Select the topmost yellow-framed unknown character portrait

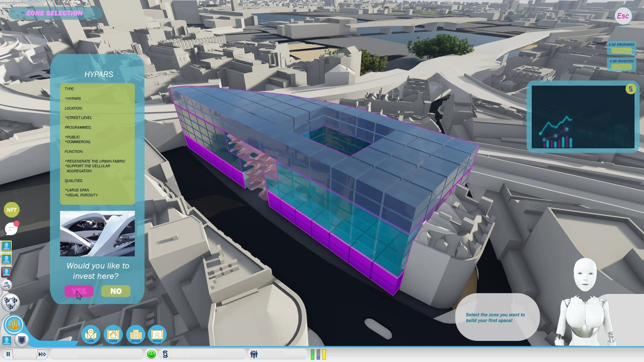[x=7, y=246]
